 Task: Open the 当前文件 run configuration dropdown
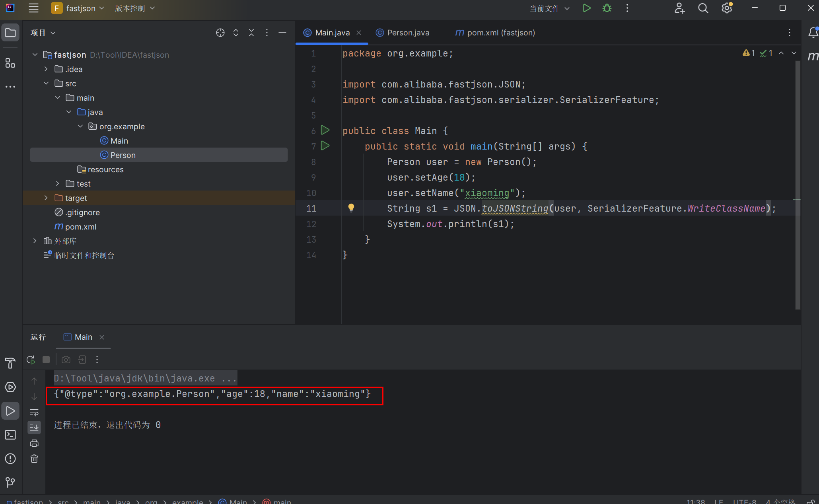click(549, 8)
